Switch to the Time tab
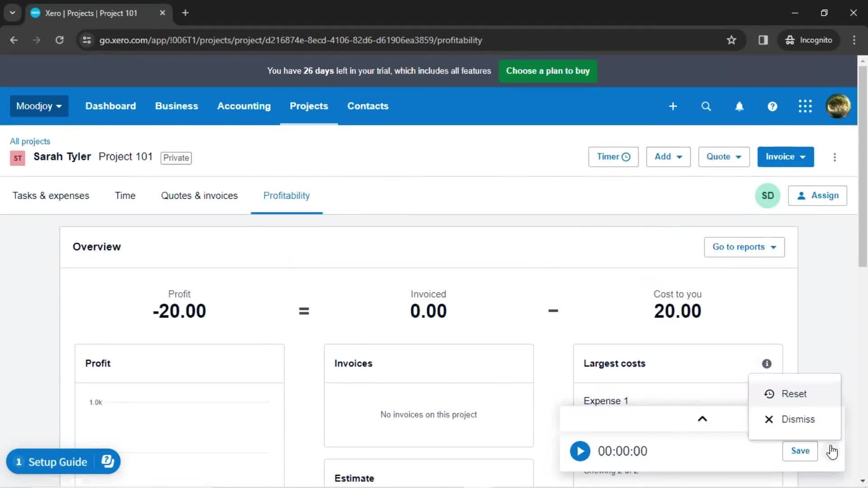This screenshot has height=488, width=868. click(125, 196)
